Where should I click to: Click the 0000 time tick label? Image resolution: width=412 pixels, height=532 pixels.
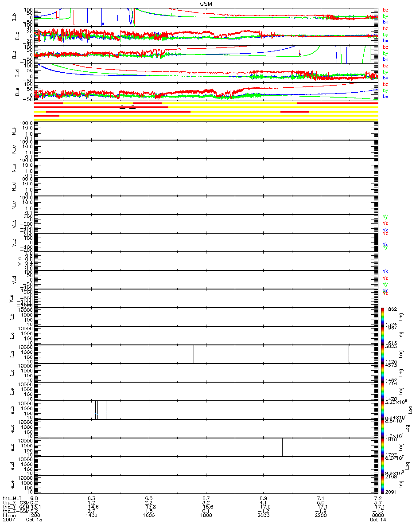378,516
